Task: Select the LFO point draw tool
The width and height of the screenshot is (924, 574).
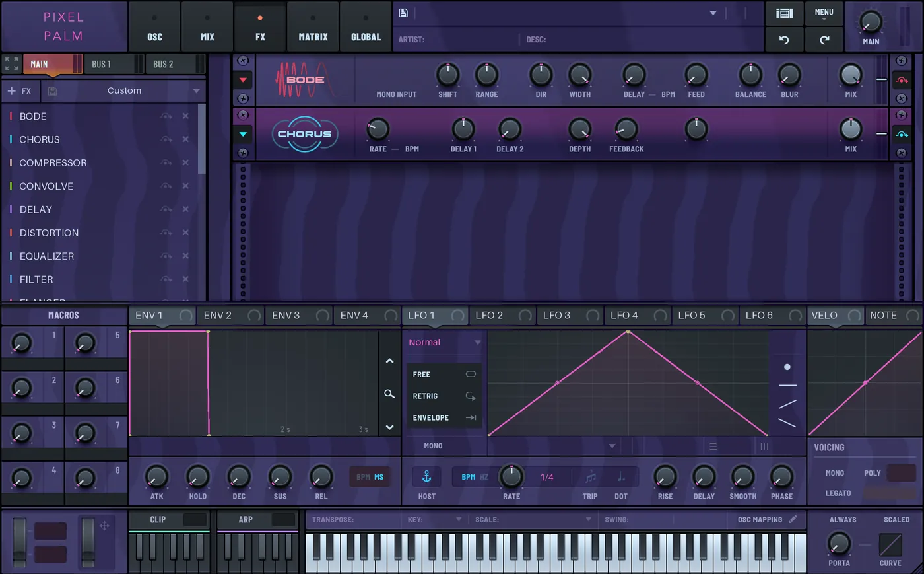Action: click(787, 367)
